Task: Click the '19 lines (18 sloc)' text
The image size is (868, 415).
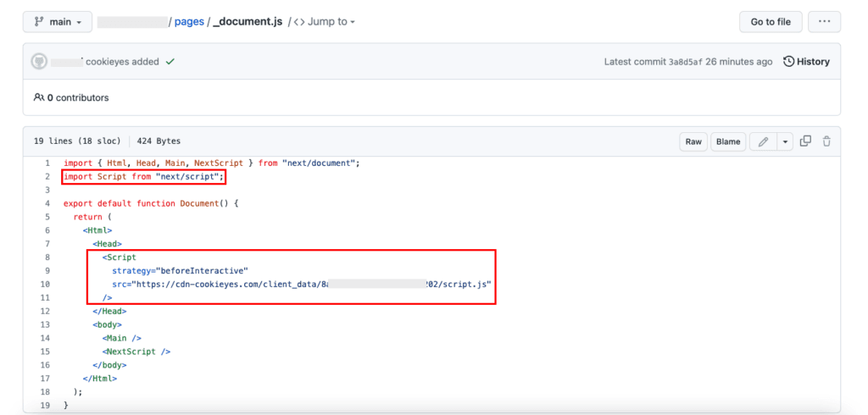Action: (78, 141)
